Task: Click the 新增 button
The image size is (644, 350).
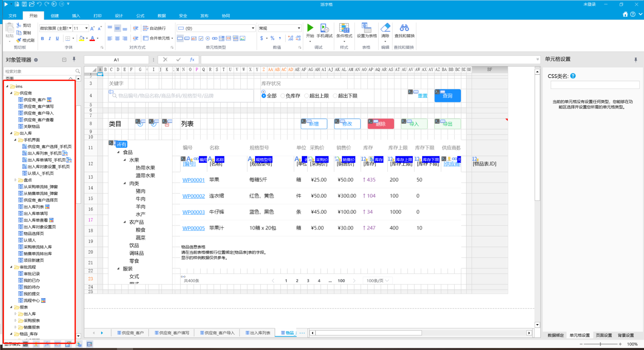Action: (x=314, y=124)
